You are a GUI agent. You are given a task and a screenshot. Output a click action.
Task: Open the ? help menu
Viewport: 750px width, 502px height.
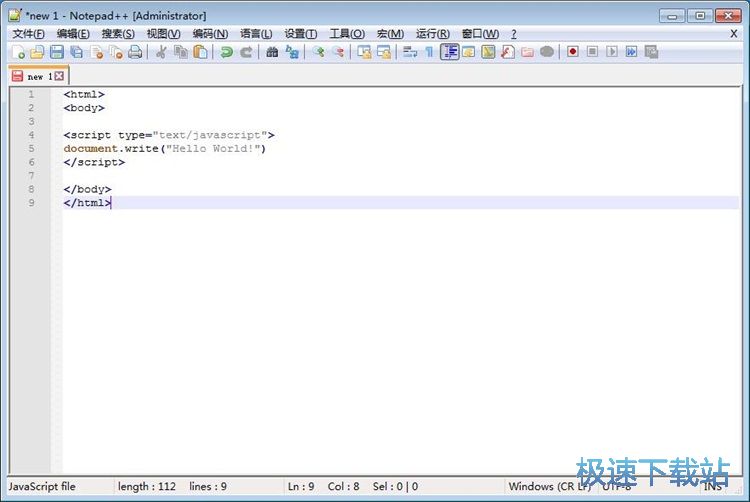coord(514,34)
